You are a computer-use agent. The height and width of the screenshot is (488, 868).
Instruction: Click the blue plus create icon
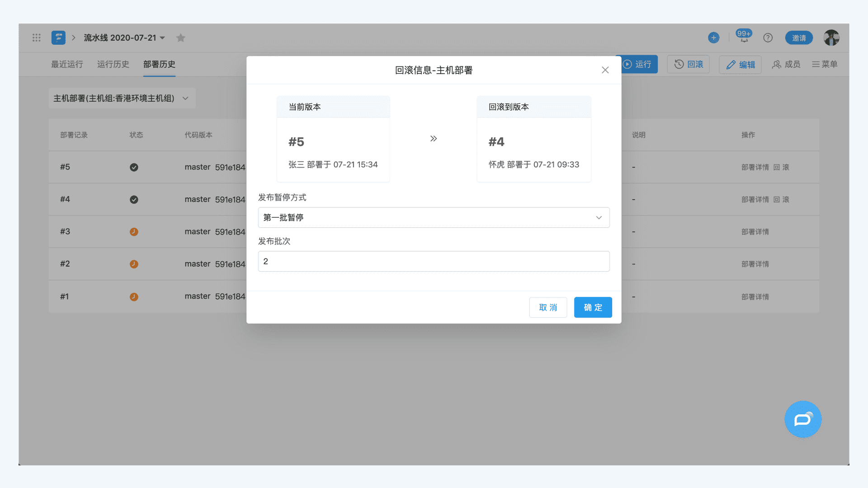coord(713,38)
